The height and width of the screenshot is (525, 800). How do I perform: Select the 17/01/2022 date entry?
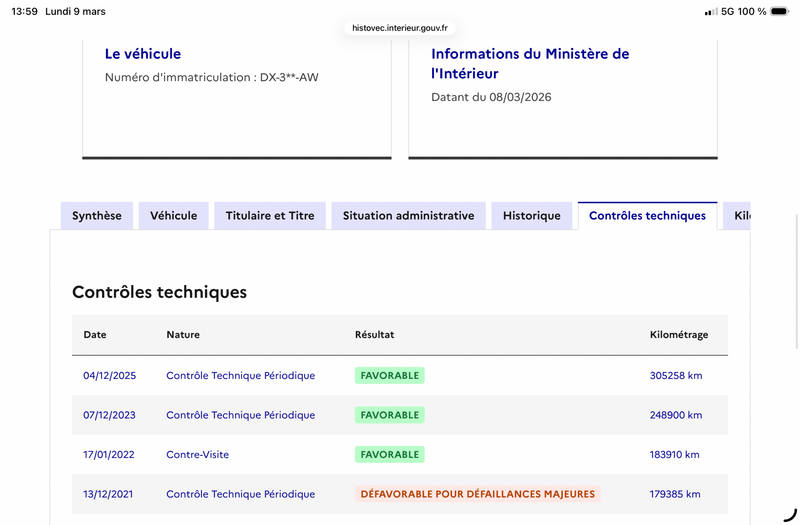[x=108, y=455]
